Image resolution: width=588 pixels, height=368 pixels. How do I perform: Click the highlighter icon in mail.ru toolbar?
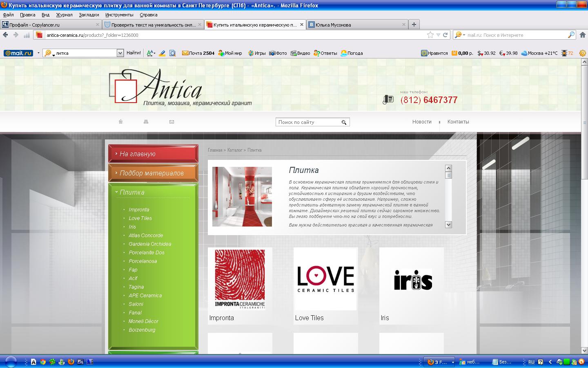click(x=162, y=53)
